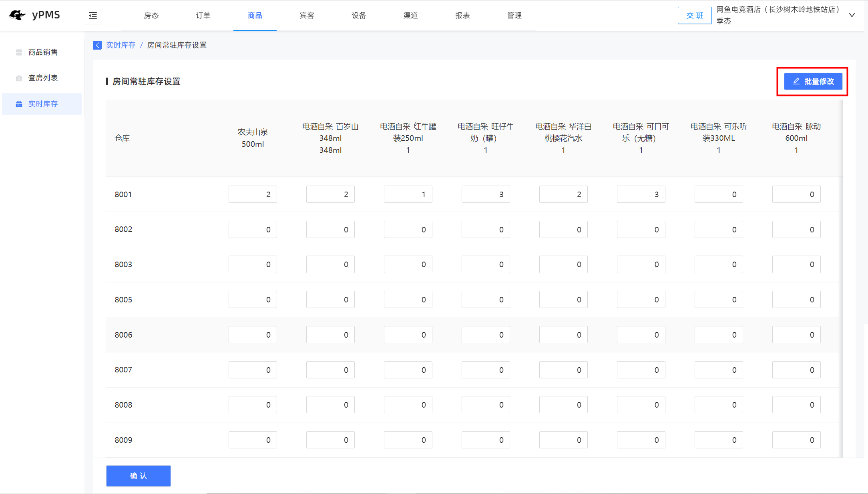Click the 脉动 600ml field for room 8001
This screenshot has height=494, width=868.
796,194
